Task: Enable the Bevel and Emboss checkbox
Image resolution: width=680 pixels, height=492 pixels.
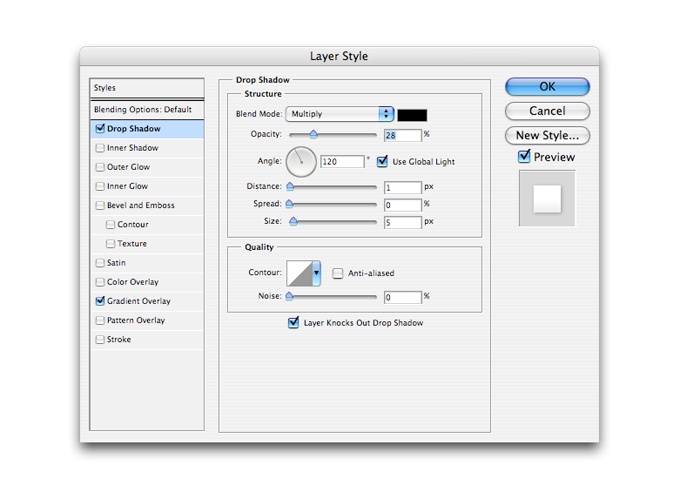Action: tap(100, 205)
